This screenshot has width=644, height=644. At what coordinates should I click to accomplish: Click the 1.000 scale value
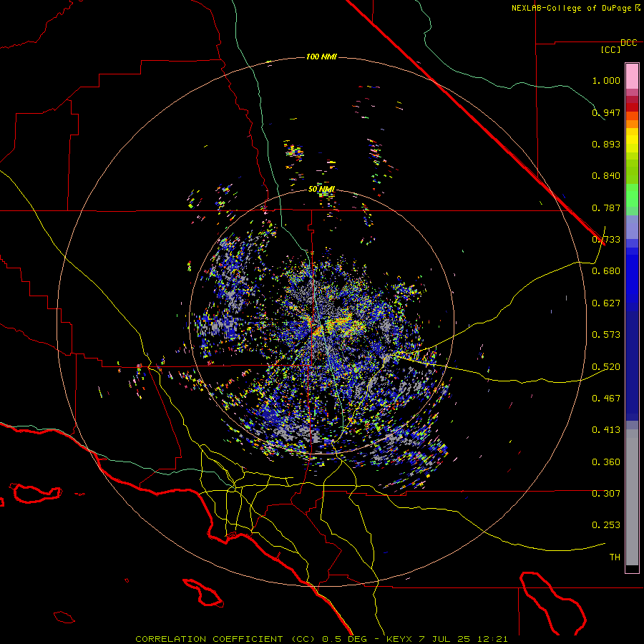click(x=606, y=80)
